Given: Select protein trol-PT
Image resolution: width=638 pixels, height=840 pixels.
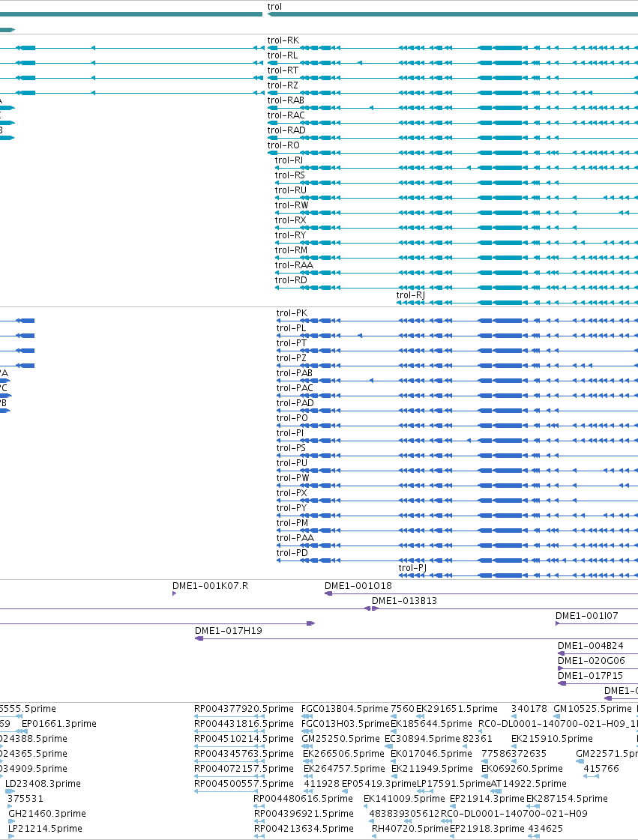Looking at the screenshot, I should 292,343.
